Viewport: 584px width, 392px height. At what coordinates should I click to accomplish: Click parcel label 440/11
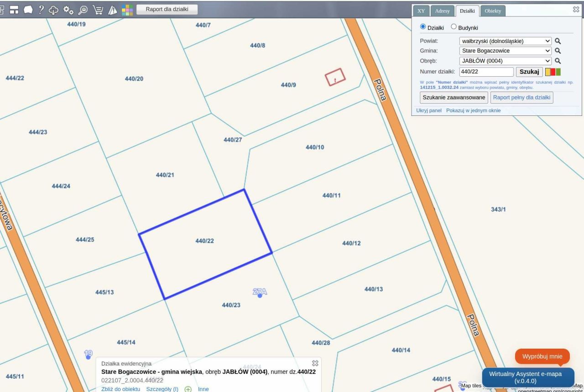point(332,196)
